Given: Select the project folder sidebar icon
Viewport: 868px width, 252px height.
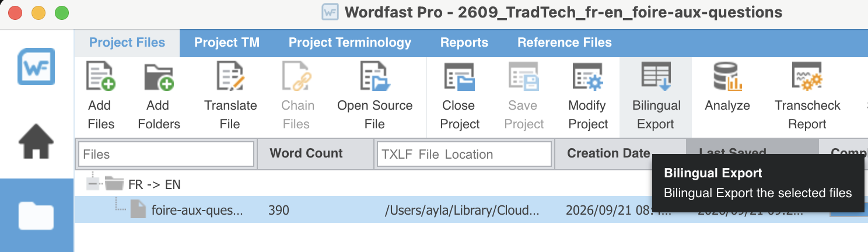Looking at the screenshot, I should pos(36,215).
